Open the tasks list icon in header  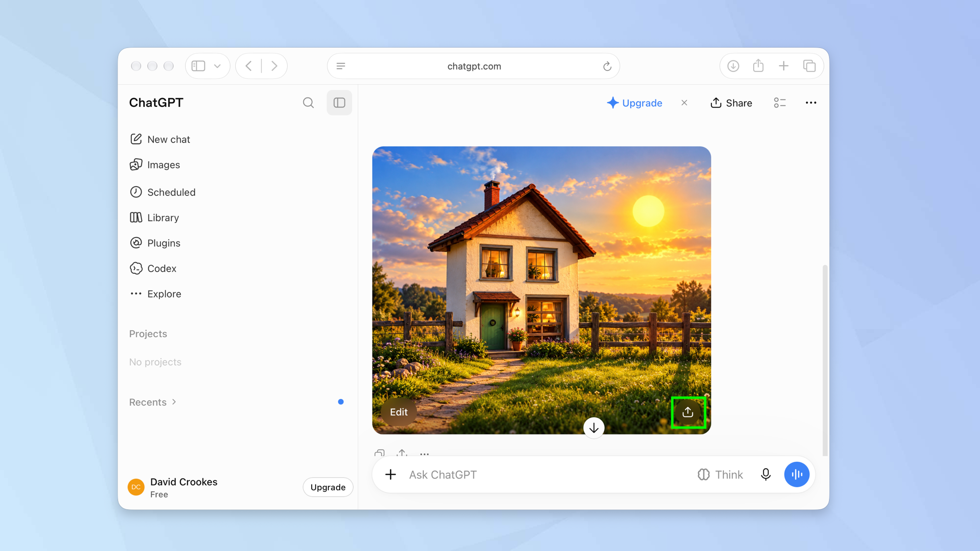(x=780, y=103)
